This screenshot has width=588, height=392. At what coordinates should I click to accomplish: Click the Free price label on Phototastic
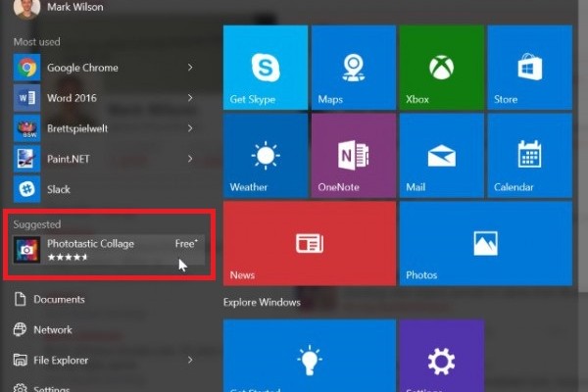coord(186,244)
